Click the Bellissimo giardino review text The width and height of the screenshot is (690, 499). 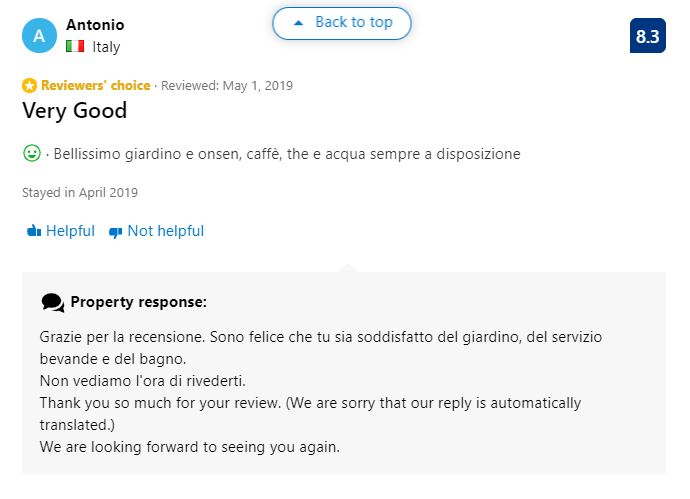tap(287, 154)
